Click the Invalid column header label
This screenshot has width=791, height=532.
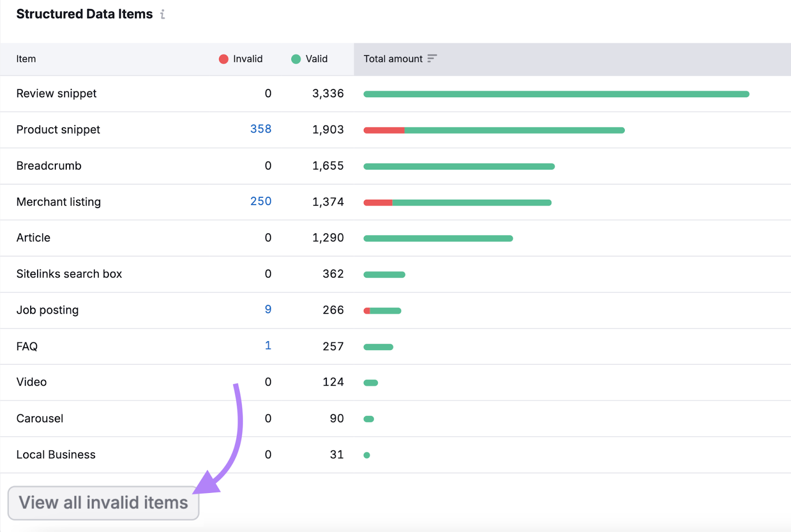(x=248, y=59)
